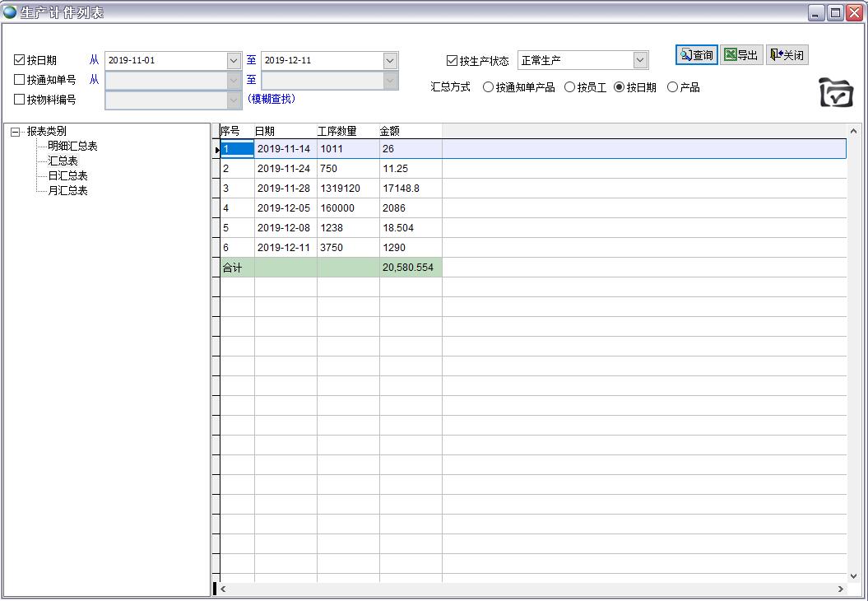
Task: Select the 产品 summary radio button
Action: (x=672, y=87)
